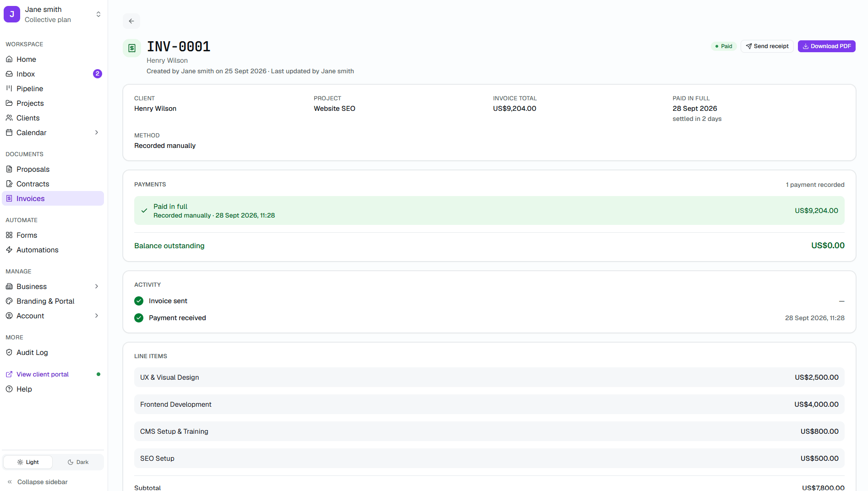Click the back arrow button
Image resolution: width=868 pixels, height=491 pixels.
[x=131, y=21]
